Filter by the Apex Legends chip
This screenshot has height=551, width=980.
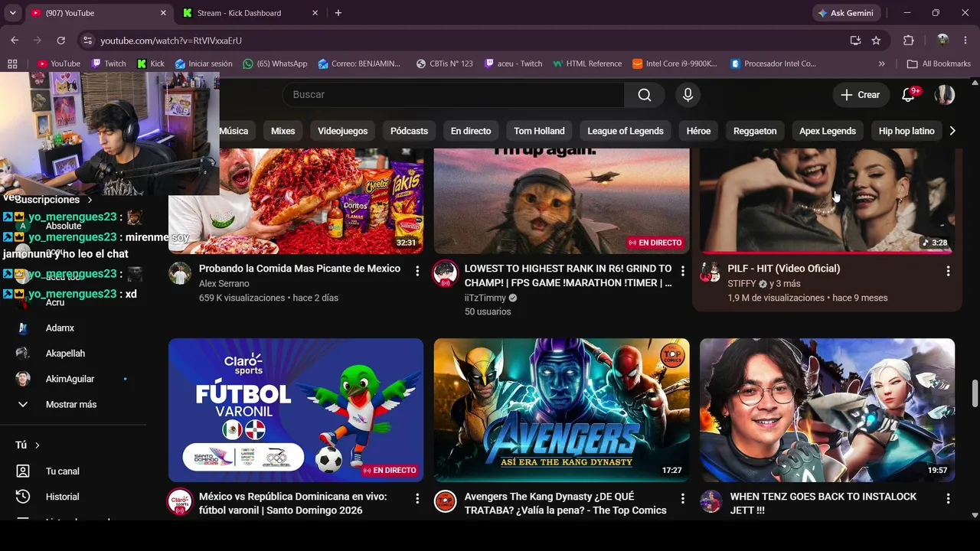[828, 131]
